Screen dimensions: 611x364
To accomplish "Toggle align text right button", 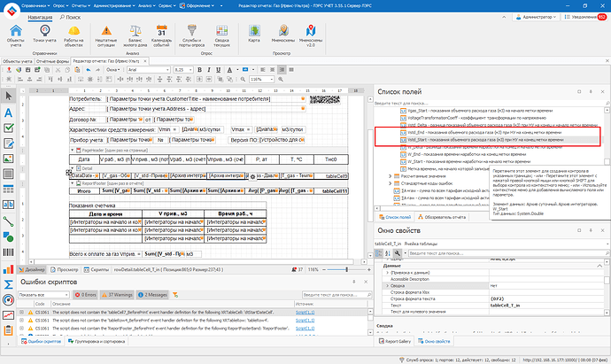I will pyautogui.click(x=282, y=70).
